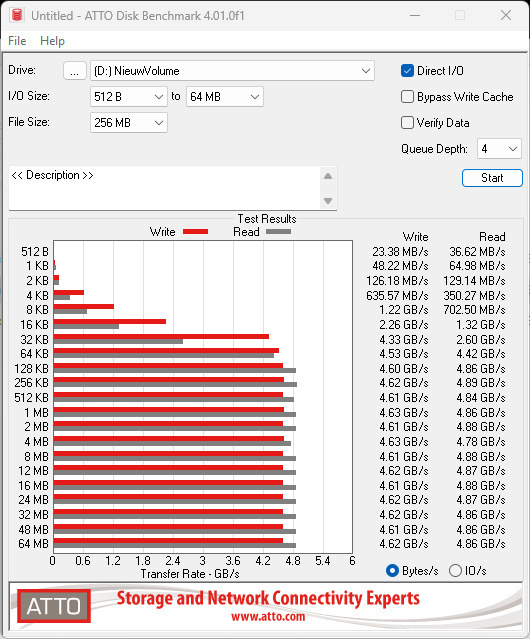
Task: Expand the 64 MB maximum I/O size dropdown
Action: 225,97
